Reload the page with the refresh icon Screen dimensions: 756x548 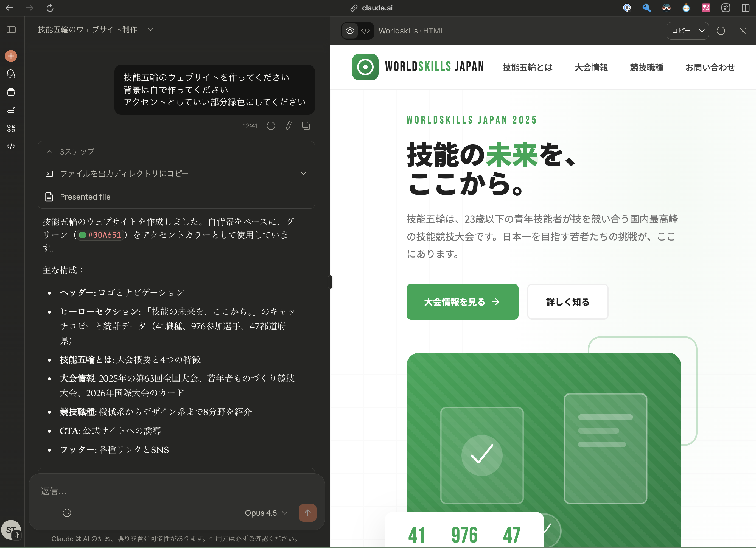point(50,8)
